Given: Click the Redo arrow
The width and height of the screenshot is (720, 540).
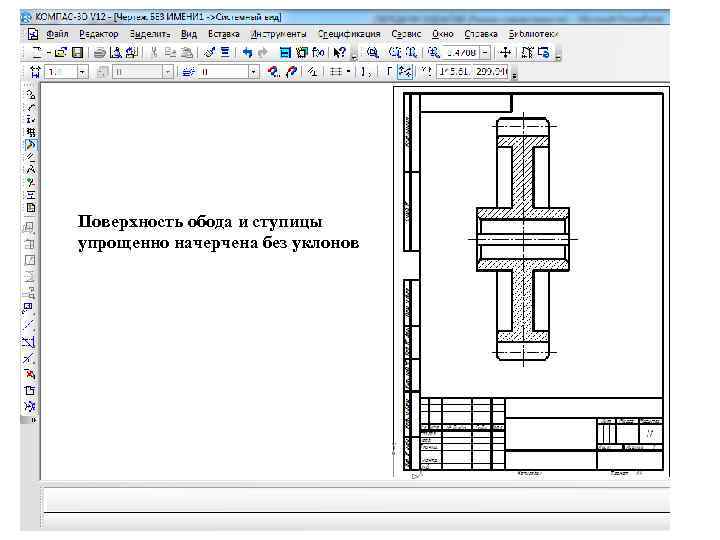Looking at the screenshot, I should 263,53.
